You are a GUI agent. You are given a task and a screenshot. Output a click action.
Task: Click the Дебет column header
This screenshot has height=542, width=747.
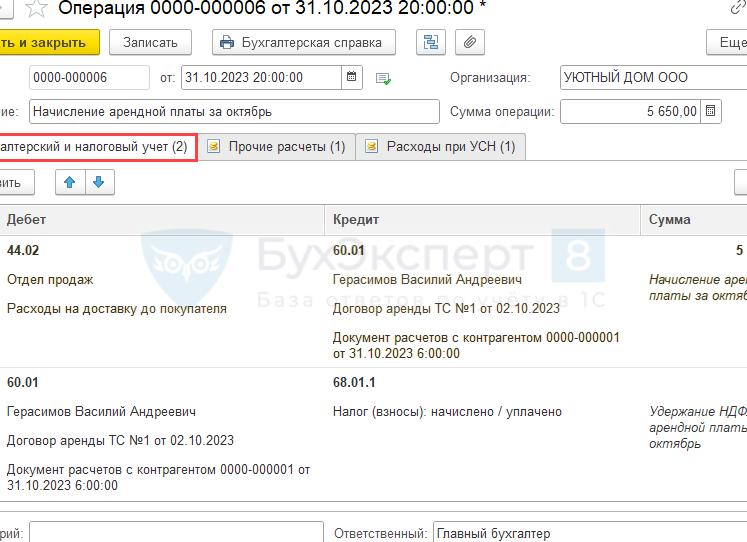[162, 220]
